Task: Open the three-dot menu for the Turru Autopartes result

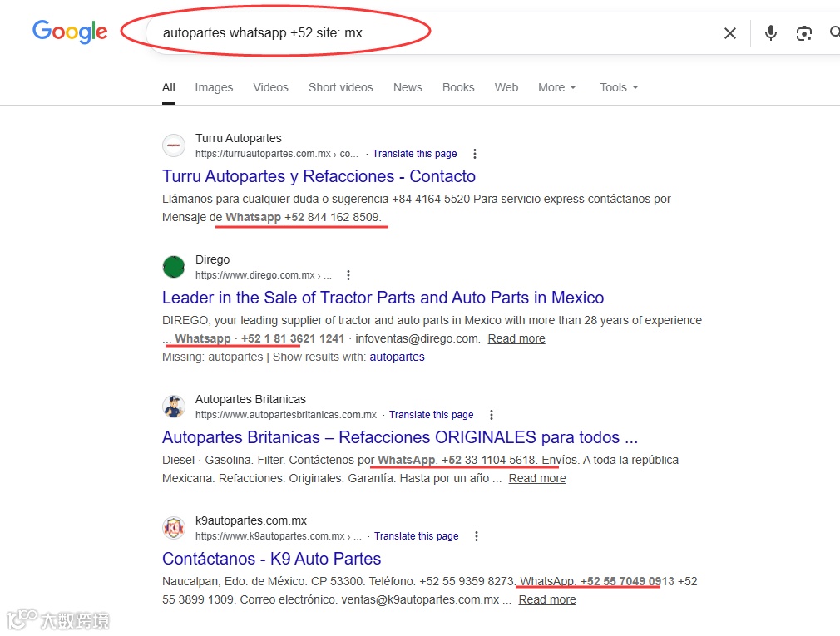Action: click(x=474, y=154)
